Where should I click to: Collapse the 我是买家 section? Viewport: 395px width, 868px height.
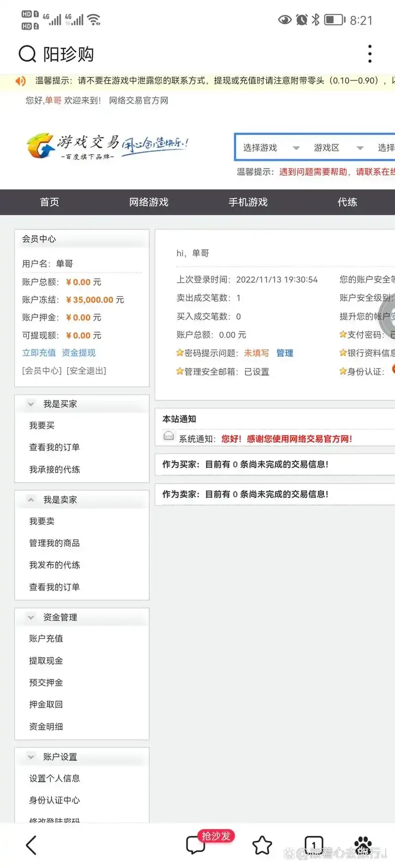tap(31, 404)
